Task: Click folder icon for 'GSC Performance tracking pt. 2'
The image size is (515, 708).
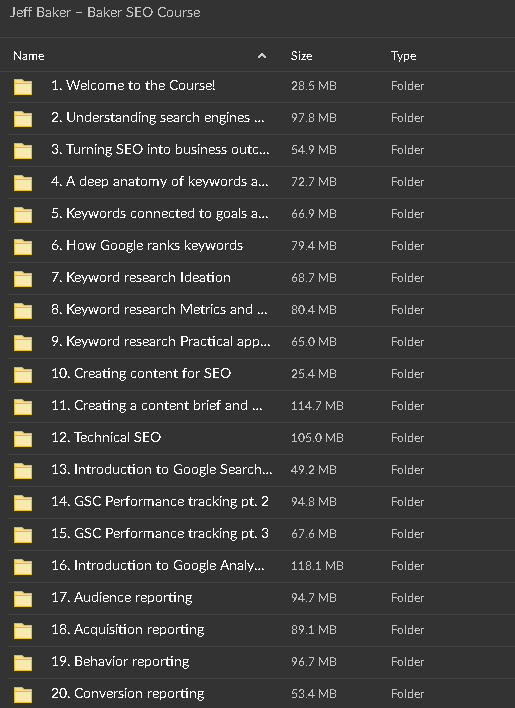Action: pyautogui.click(x=23, y=503)
